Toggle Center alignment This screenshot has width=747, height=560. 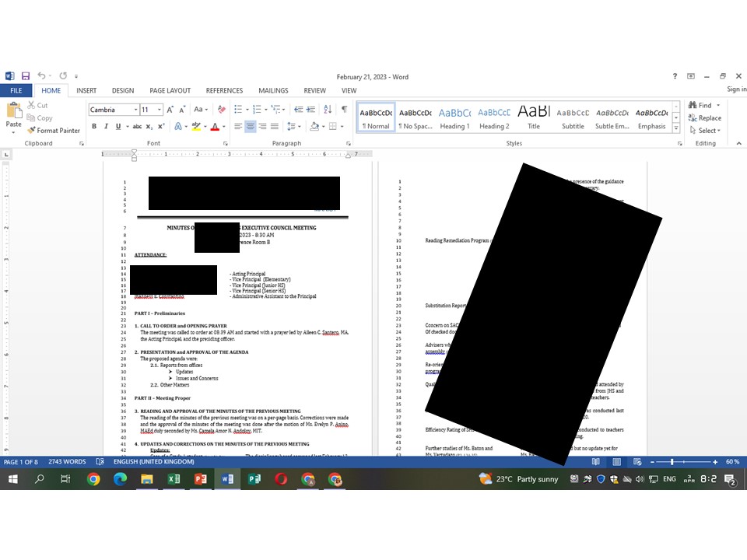(250, 126)
